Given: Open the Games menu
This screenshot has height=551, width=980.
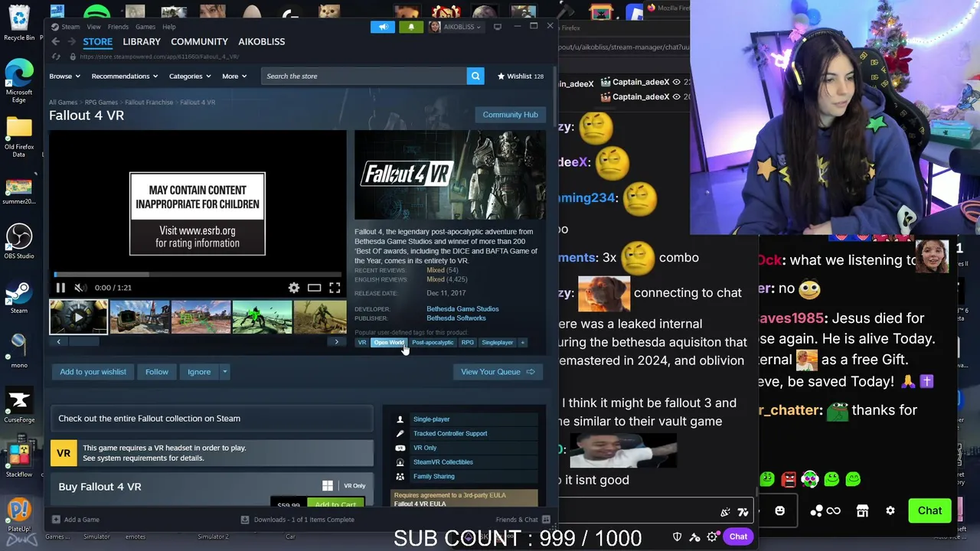Looking at the screenshot, I should coord(145,27).
